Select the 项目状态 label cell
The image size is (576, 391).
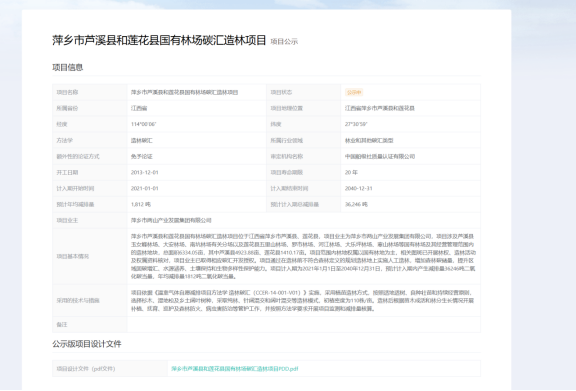pyautogui.click(x=304, y=92)
